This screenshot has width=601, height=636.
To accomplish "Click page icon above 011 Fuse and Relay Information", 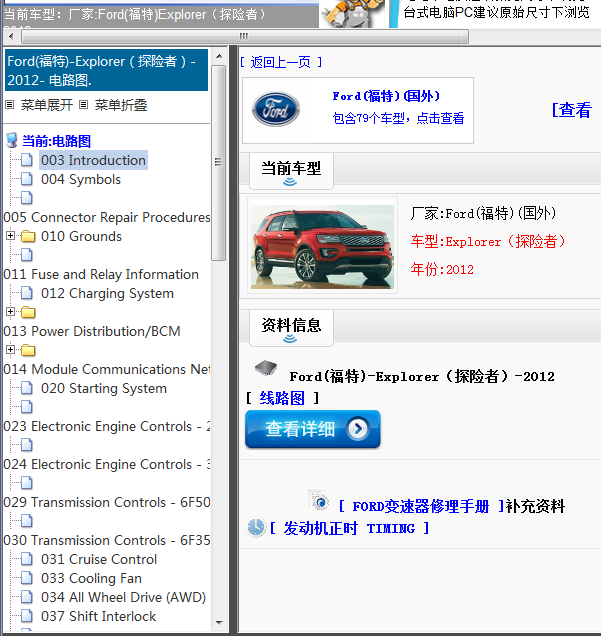I will tap(27, 255).
